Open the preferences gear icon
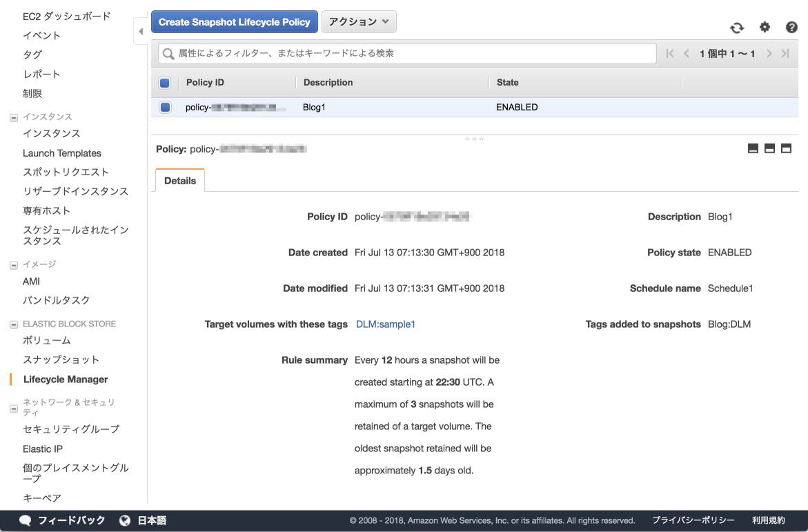This screenshot has height=532, width=808. [x=764, y=28]
